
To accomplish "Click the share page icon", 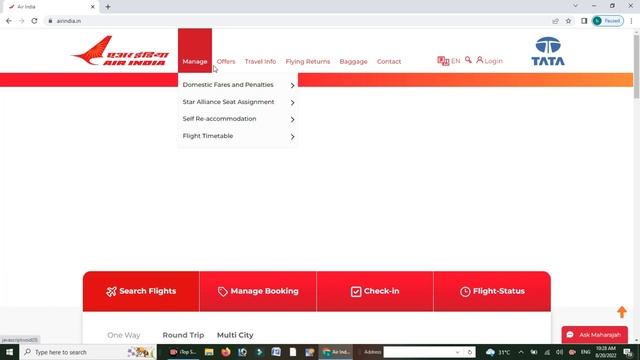I will click(556, 21).
